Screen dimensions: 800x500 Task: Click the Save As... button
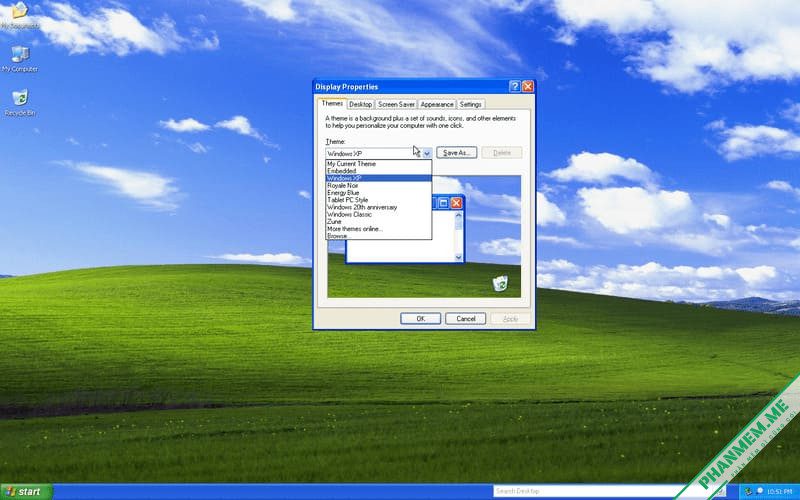457,153
